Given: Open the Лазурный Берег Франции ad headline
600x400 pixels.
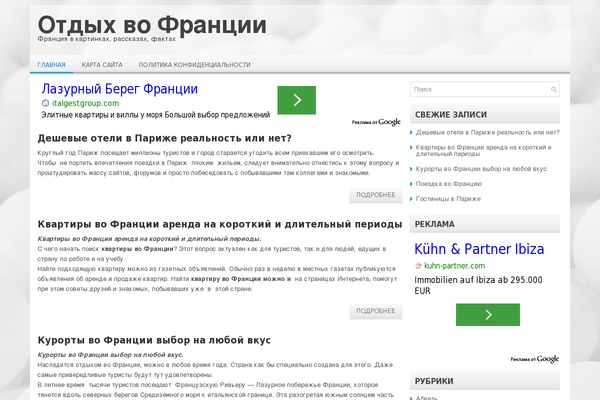Looking at the screenshot, I should tap(119, 89).
